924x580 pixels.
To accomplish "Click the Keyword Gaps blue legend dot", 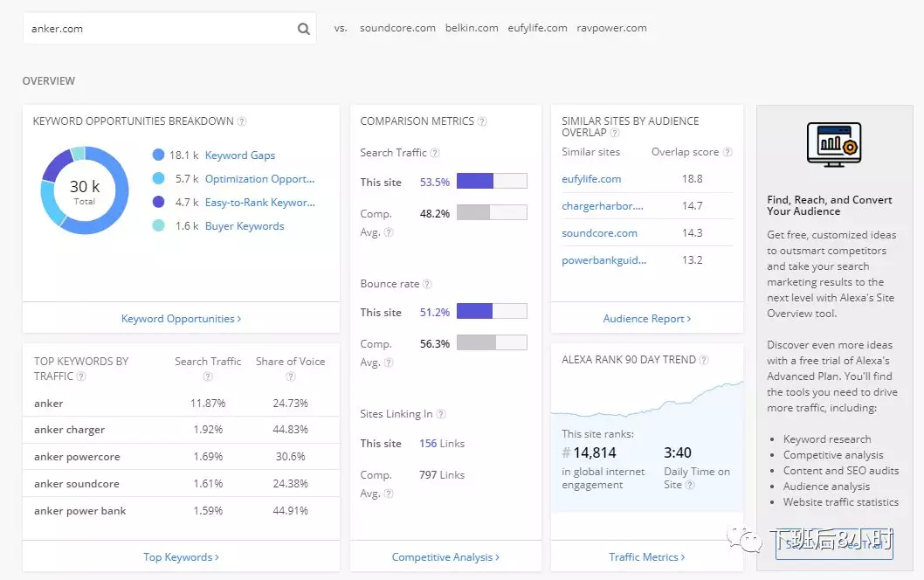I will click(158, 155).
